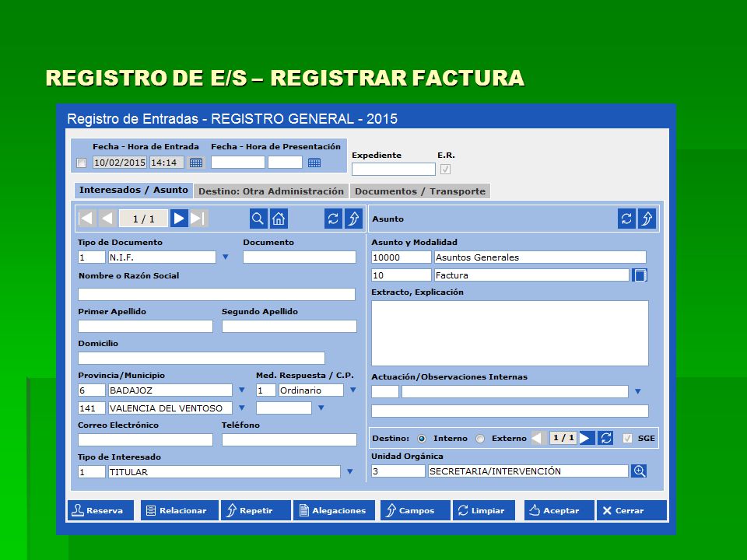Click the Segundo Apellido field
The width and height of the screenshot is (747, 560).
tap(289, 326)
